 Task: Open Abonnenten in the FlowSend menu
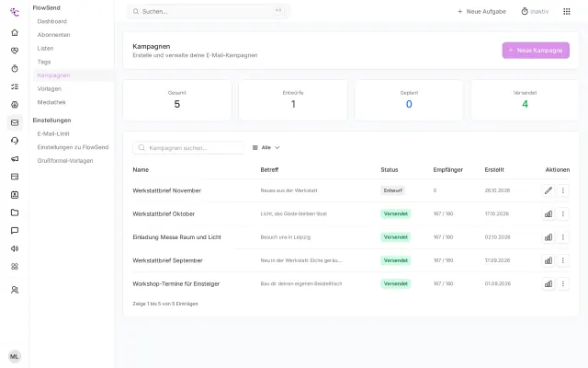pyautogui.click(x=53, y=35)
